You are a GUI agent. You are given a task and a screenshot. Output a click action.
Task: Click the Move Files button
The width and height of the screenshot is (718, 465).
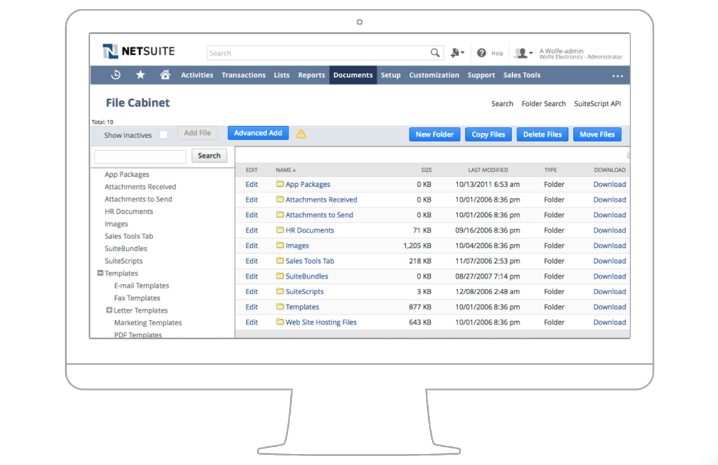click(x=597, y=134)
